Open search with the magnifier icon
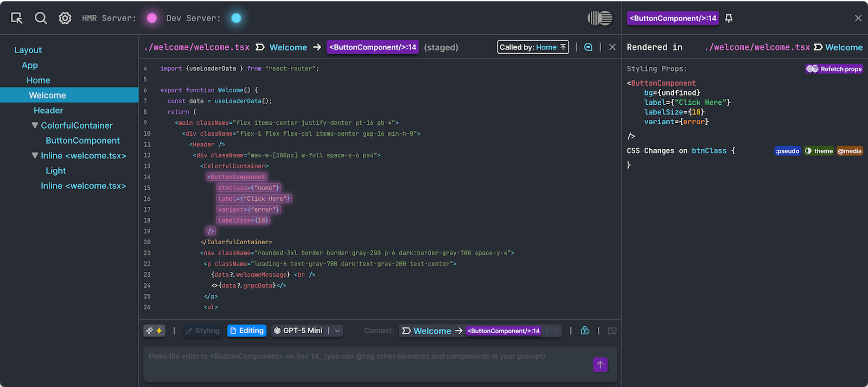The image size is (868, 387). pyautogui.click(x=41, y=18)
